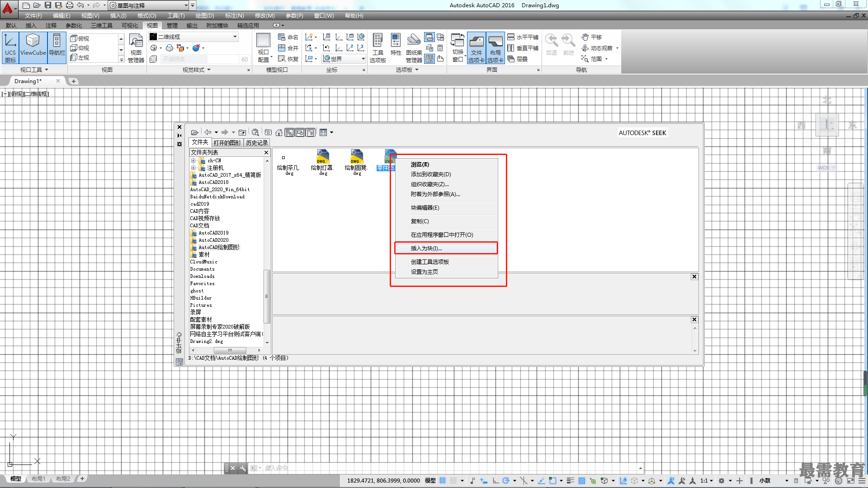This screenshot has width=868, height=488.
Task: Click the Search icon in DesignCenter
Action: click(x=255, y=132)
